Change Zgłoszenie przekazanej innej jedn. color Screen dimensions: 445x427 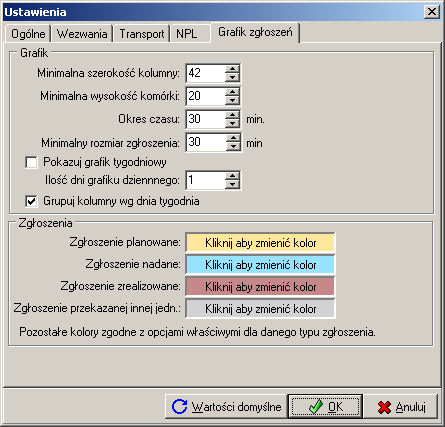(260, 309)
